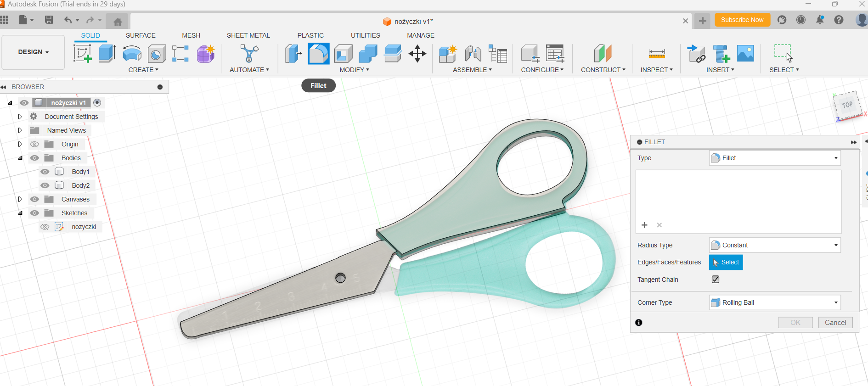Select the Press Pull tool icon

pos(293,54)
